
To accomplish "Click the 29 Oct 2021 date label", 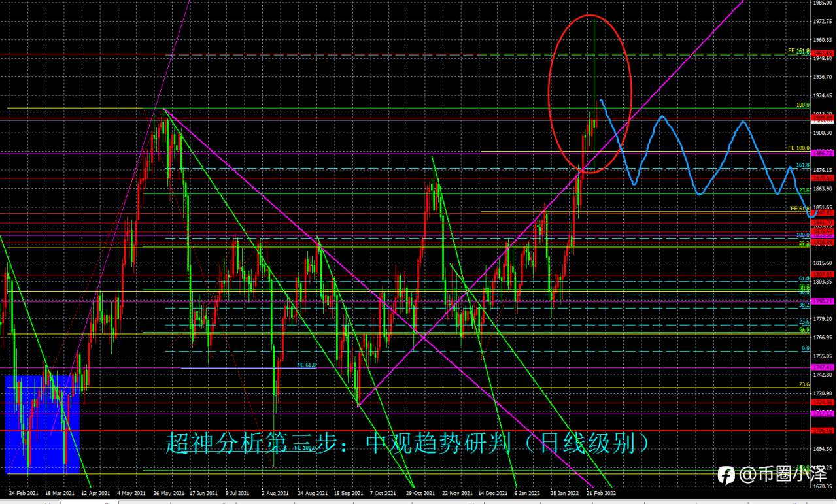I will pyautogui.click(x=419, y=493).
